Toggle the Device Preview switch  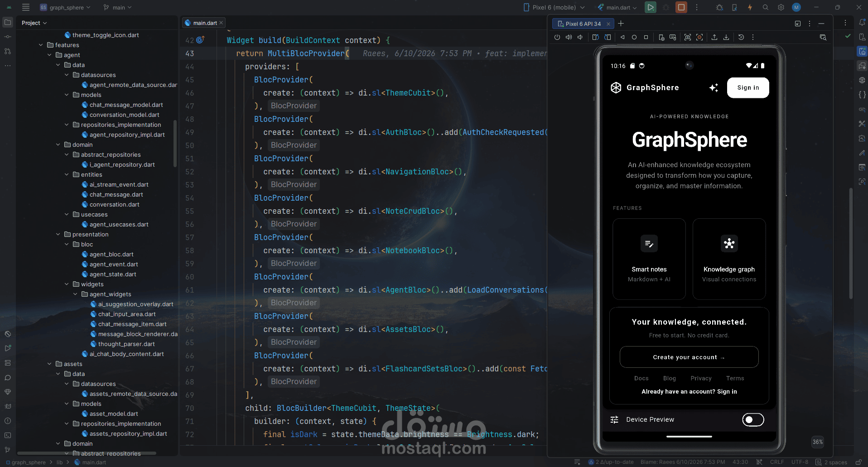coord(753,420)
